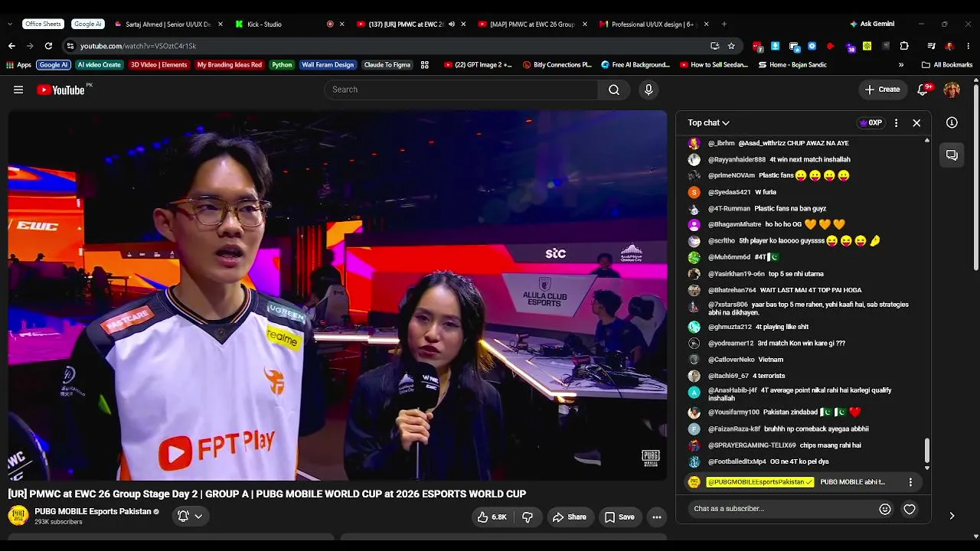Open the Apps shortcut in bookmarks bar

[19, 65]
